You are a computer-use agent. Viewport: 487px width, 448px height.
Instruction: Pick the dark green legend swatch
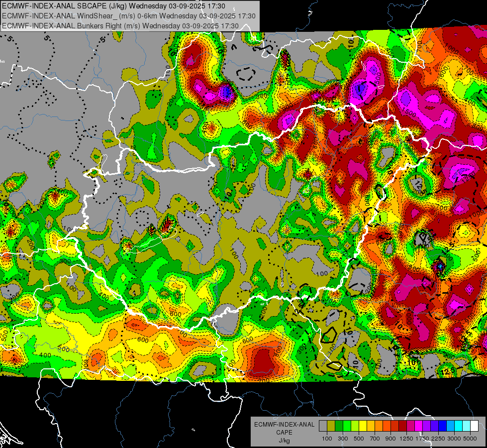[x=339, y=426]
